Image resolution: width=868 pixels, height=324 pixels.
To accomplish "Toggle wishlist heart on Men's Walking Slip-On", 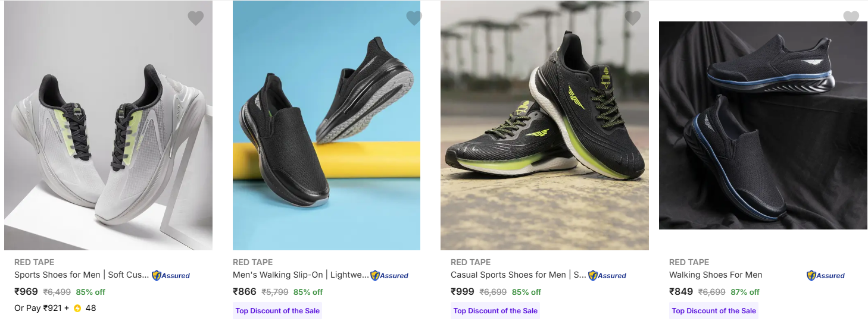I will pos(414,18).
